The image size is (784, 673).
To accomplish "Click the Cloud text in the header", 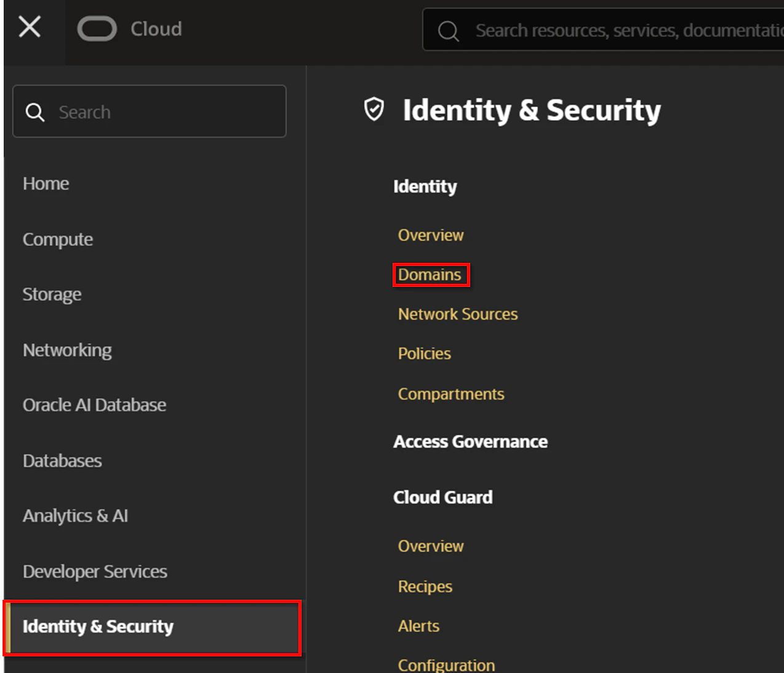I will [x=156, y=29].
